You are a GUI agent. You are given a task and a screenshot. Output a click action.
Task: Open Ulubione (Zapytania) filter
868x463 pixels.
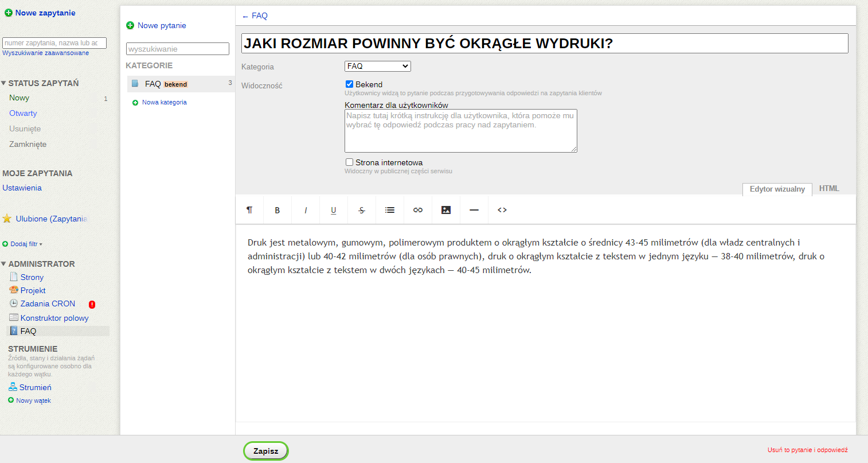(52, 219)
